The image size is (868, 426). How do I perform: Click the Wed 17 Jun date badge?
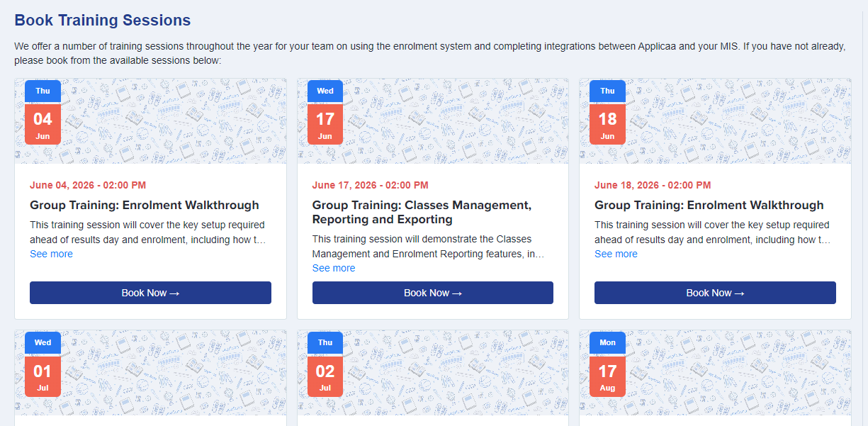pos(325,112)
